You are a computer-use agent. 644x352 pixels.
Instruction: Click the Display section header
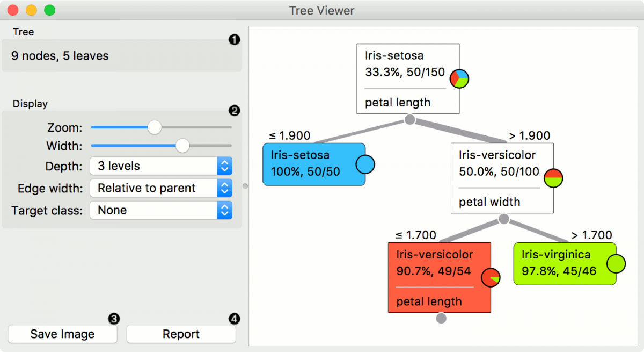[x=30, y=104]
